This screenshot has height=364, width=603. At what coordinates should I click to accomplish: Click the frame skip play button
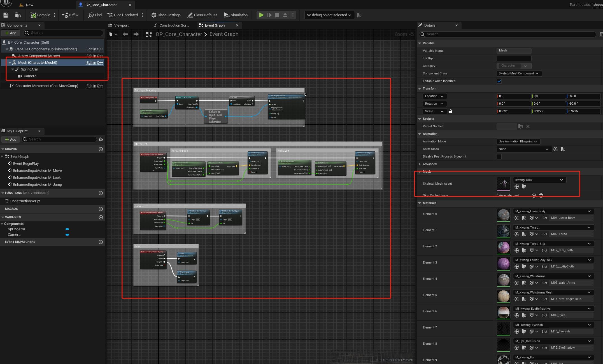coord(269,15)
